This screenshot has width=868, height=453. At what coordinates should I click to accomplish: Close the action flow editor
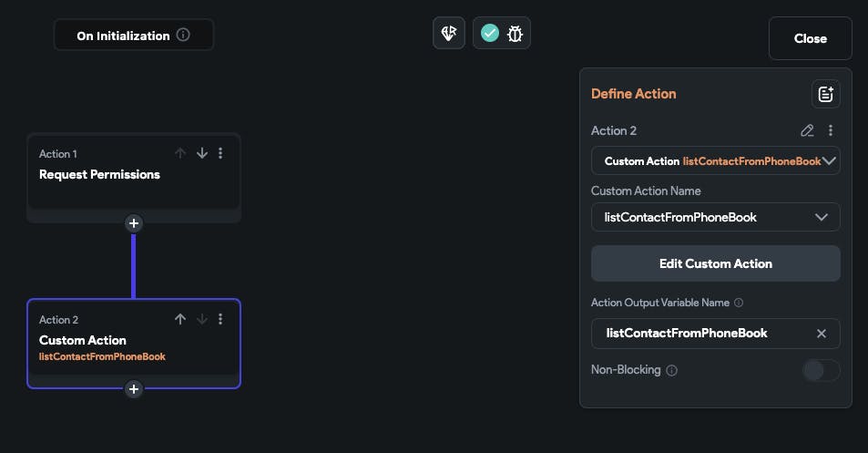click(x=810, y=38)
